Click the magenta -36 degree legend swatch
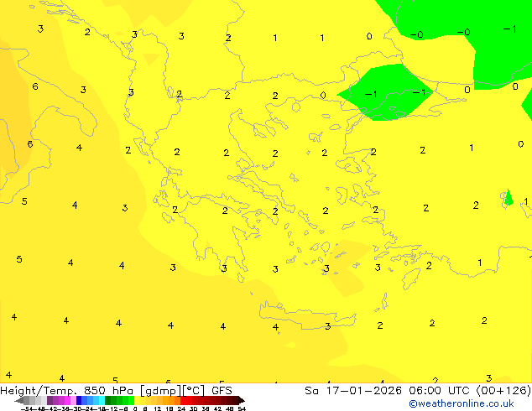532x411 pixels. (67, 400)
